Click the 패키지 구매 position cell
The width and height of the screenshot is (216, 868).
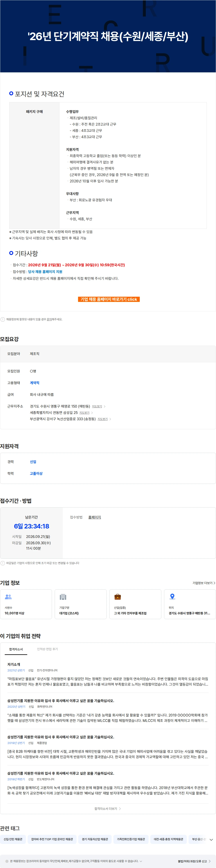34,165
